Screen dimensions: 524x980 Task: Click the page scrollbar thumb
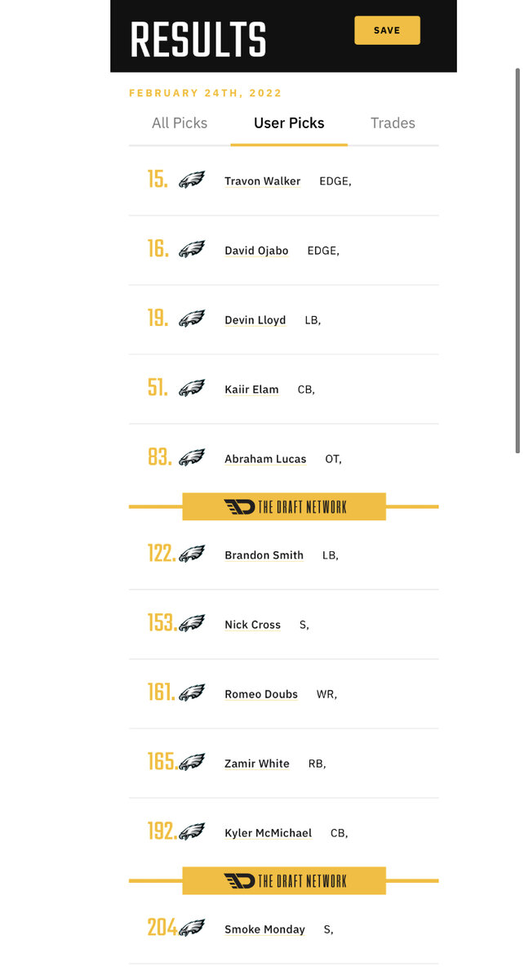click(517, 261)
